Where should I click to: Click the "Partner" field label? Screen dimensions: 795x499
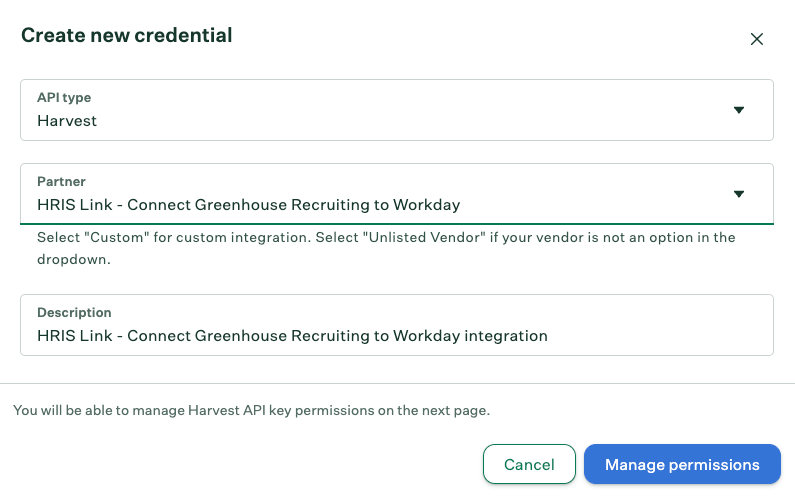click(61, 182)
